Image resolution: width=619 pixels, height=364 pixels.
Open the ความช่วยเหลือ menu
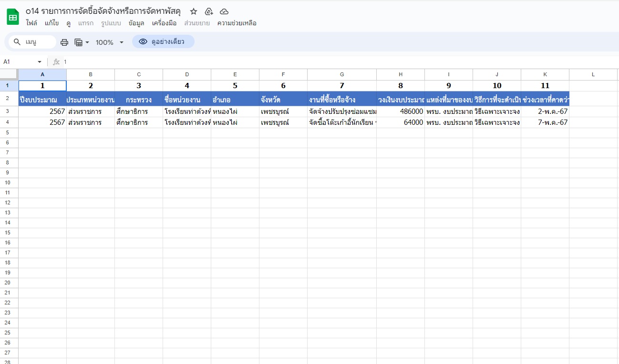(237, 23)
